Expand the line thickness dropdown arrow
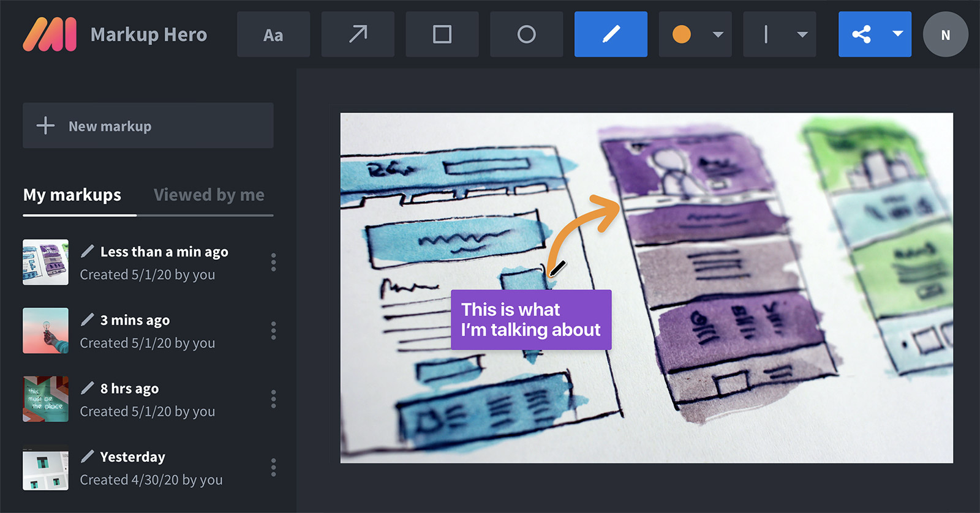The image size is (980, 513). pos(802,35)
